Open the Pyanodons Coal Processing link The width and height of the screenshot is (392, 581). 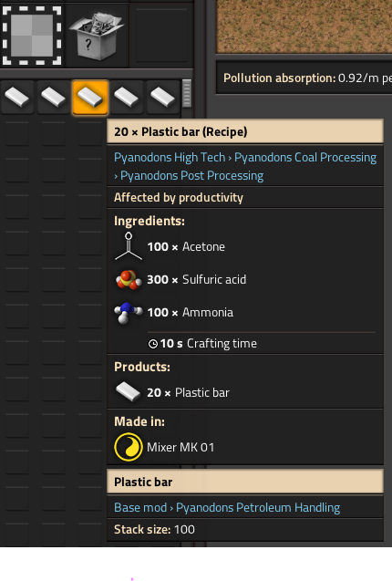pyautogui.click(x=305, y=158)
